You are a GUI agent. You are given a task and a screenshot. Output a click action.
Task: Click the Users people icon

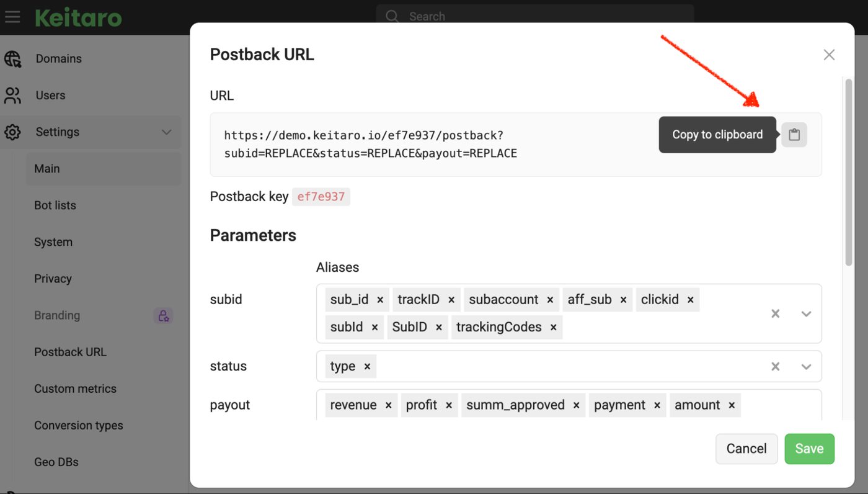[x=13, y=96]
